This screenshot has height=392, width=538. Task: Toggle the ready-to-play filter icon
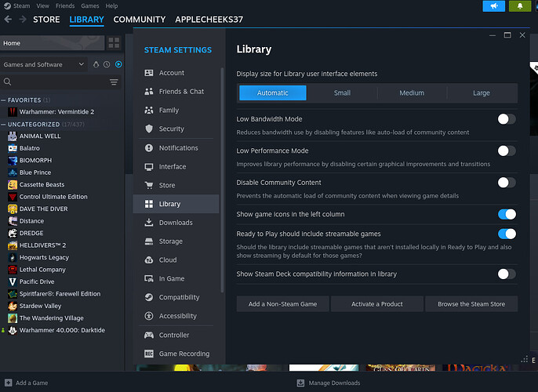pos(118,64)
